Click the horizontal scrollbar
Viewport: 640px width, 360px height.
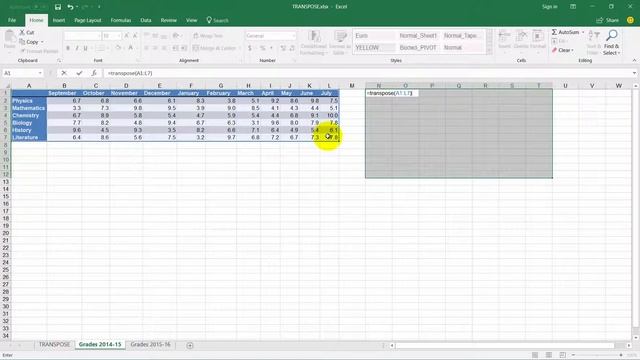(x=505, y=346)
